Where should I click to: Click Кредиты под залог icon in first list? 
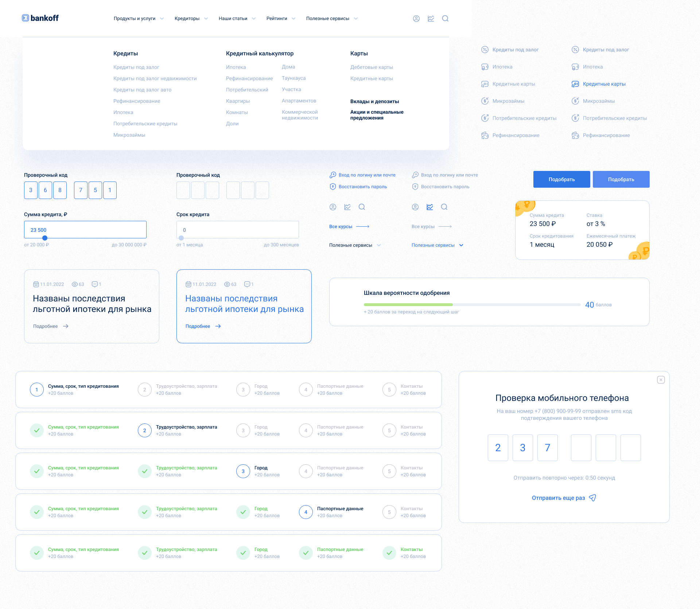[485, 50]
